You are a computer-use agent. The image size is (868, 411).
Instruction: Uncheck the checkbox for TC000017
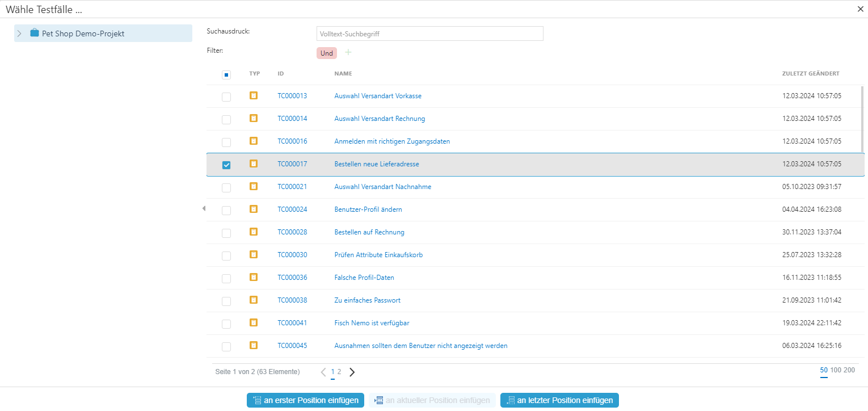(226, 165)
